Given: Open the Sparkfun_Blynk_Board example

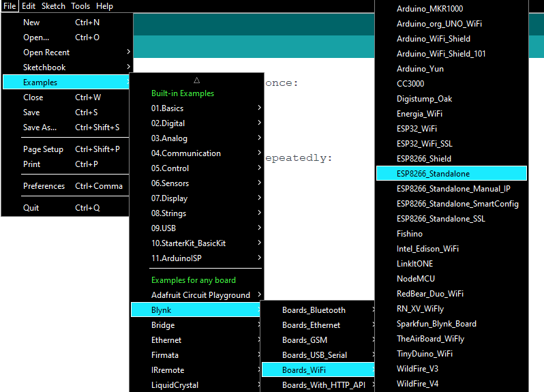Looking at the screenshot, I should (436, 324).
